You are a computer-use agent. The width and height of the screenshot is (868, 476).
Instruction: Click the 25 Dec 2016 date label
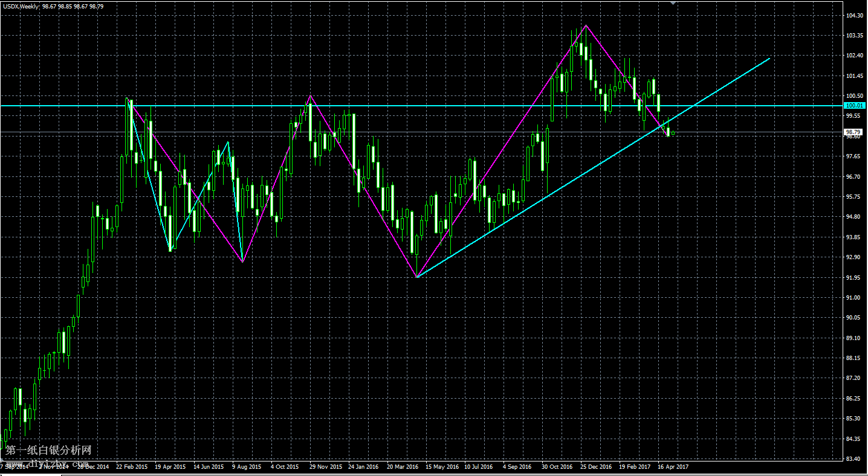click(x=595, y=467)
